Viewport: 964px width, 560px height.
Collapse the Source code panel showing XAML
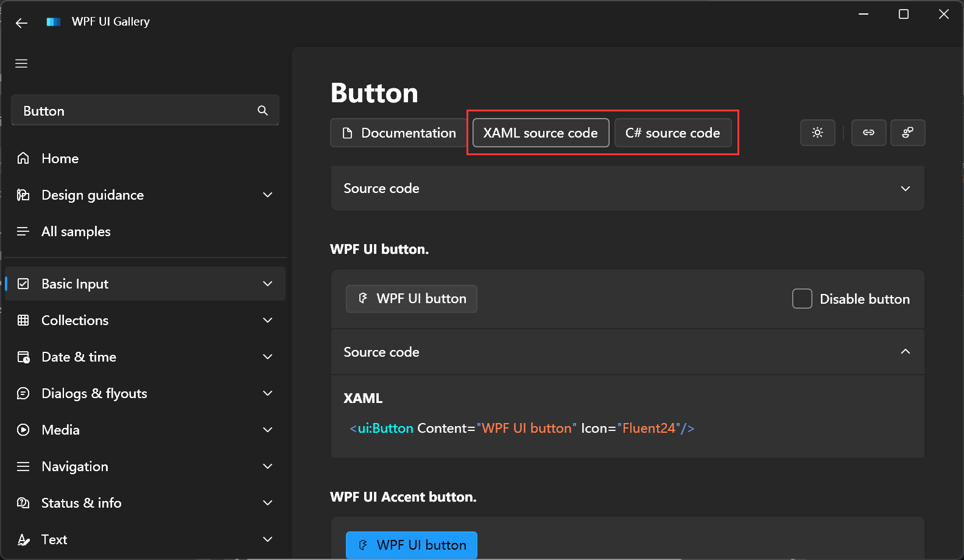pos(905,352)
